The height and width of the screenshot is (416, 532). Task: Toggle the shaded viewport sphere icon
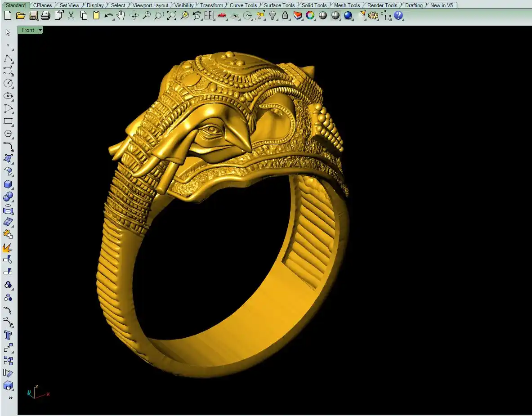coord(323,16)
